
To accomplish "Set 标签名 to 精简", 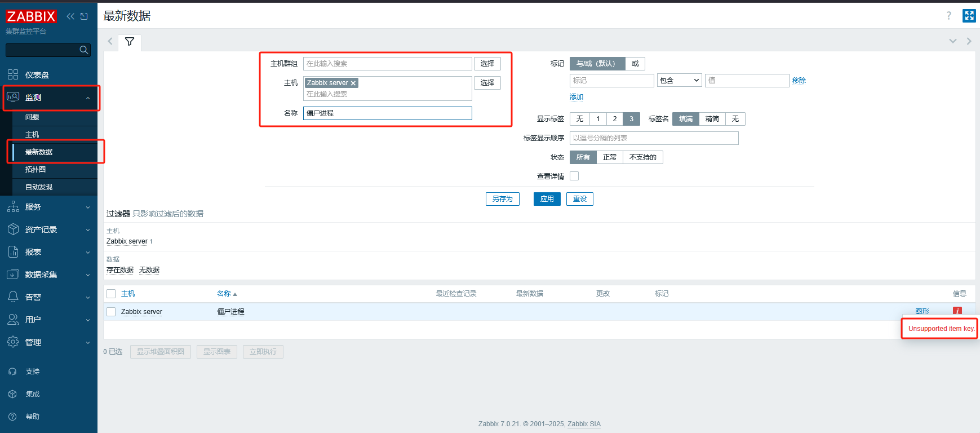I will click(712, 119).
